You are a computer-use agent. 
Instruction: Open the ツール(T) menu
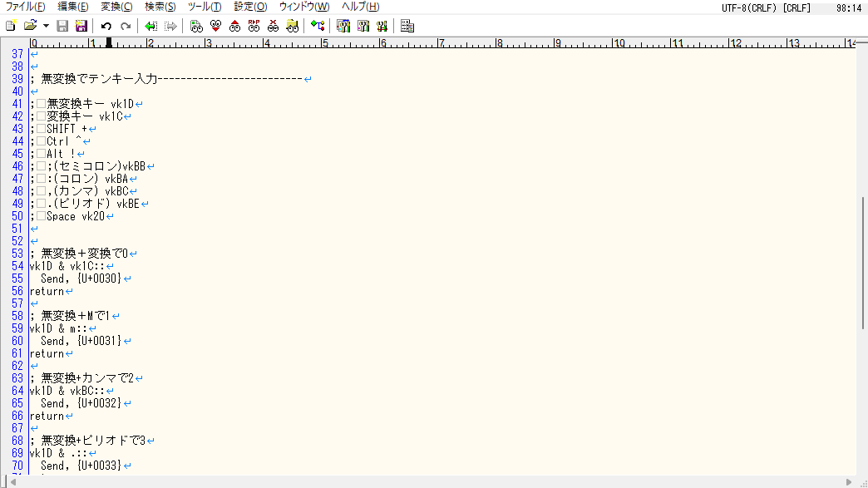click(205, 7)
